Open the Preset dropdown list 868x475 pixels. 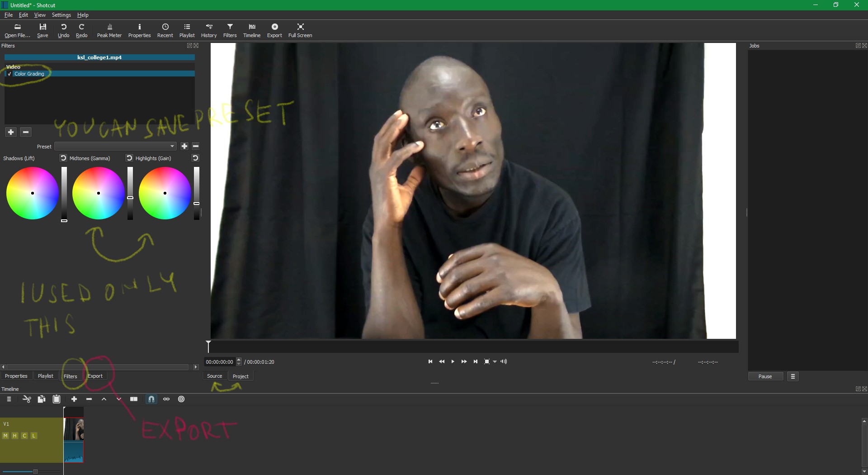pyautogui.click(x=115, y=146)
